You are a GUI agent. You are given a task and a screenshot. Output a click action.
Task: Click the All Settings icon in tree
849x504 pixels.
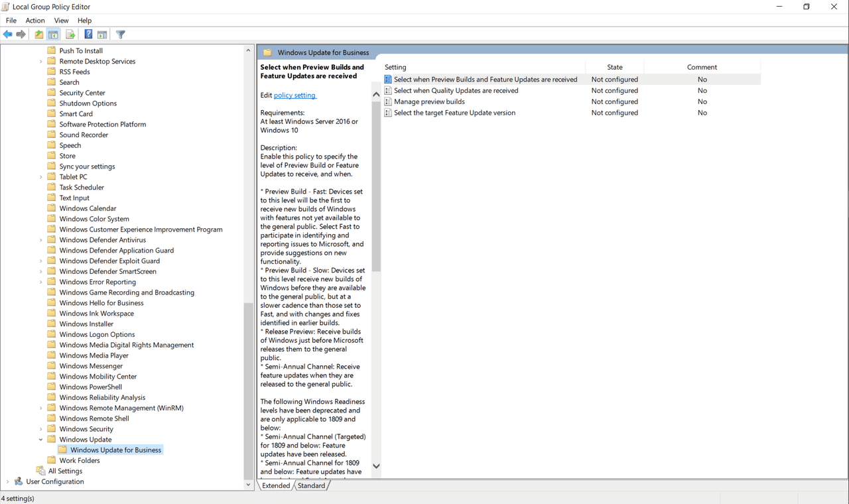(40, 471)
